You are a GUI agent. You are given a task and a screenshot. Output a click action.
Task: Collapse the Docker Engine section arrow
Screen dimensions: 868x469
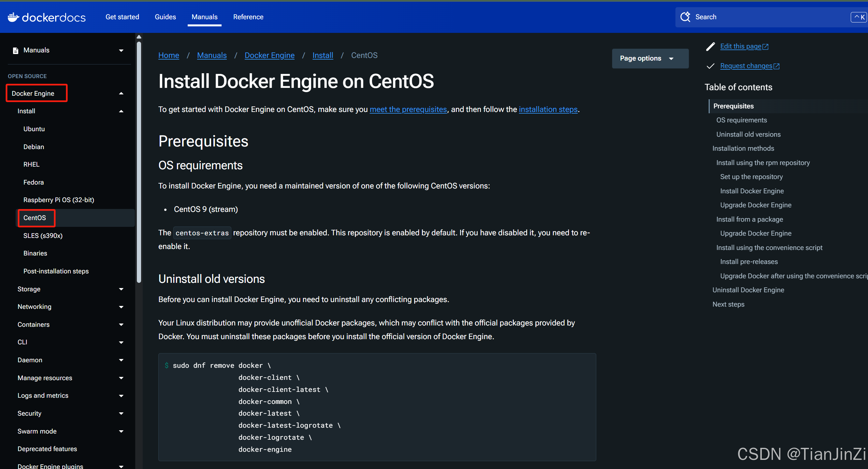coord(121,94)
